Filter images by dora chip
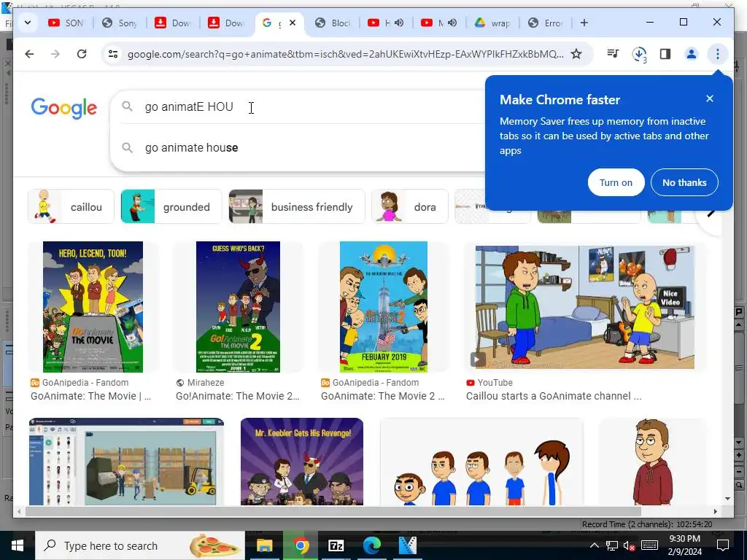This screenshot has height=560, width=747. 410,206
